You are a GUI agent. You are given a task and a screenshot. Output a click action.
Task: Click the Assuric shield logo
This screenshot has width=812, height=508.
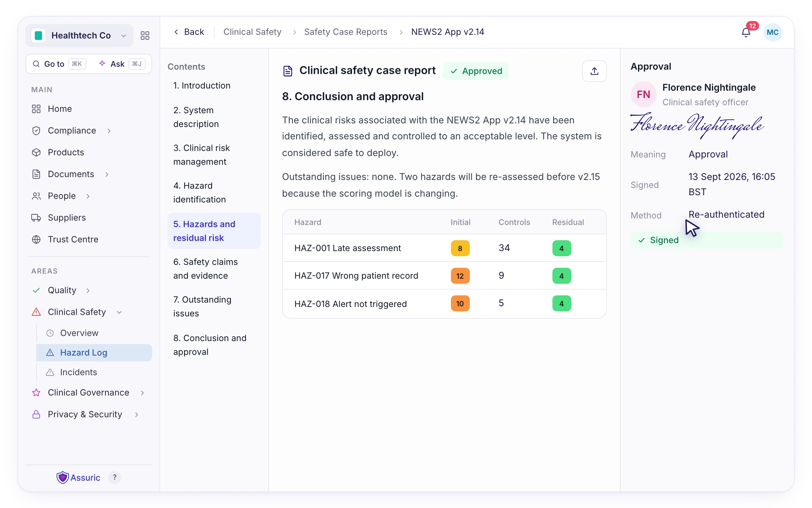pyautogui.click(x=63, y=478)
